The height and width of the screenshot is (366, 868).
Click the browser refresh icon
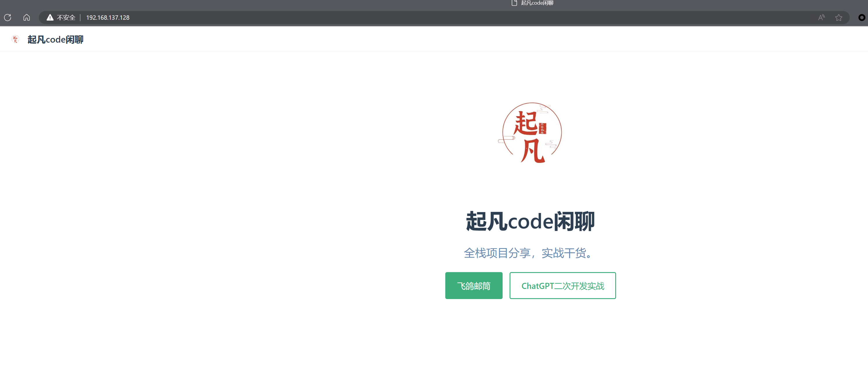click(8, 18)
